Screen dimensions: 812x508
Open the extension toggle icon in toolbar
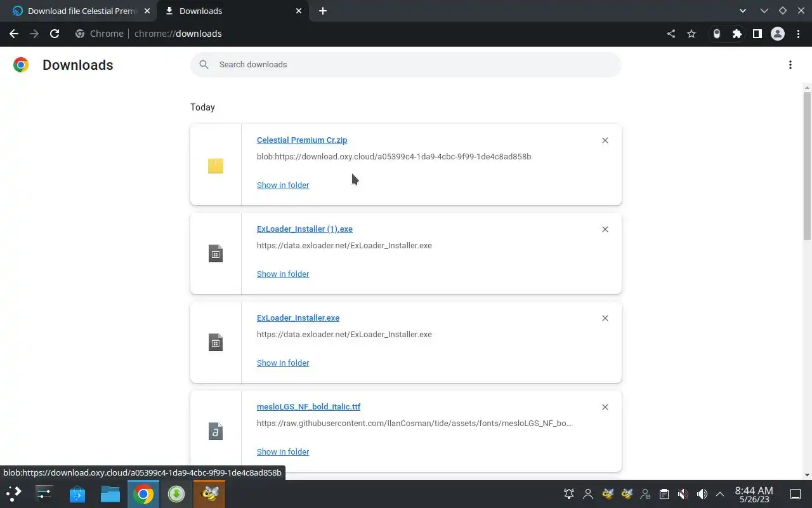pos(717,34)
